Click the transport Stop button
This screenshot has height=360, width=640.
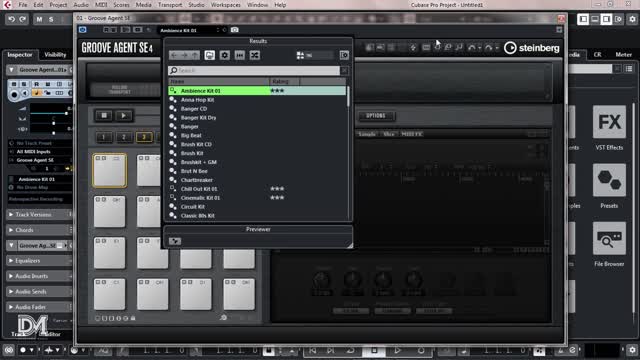(374, 350)
